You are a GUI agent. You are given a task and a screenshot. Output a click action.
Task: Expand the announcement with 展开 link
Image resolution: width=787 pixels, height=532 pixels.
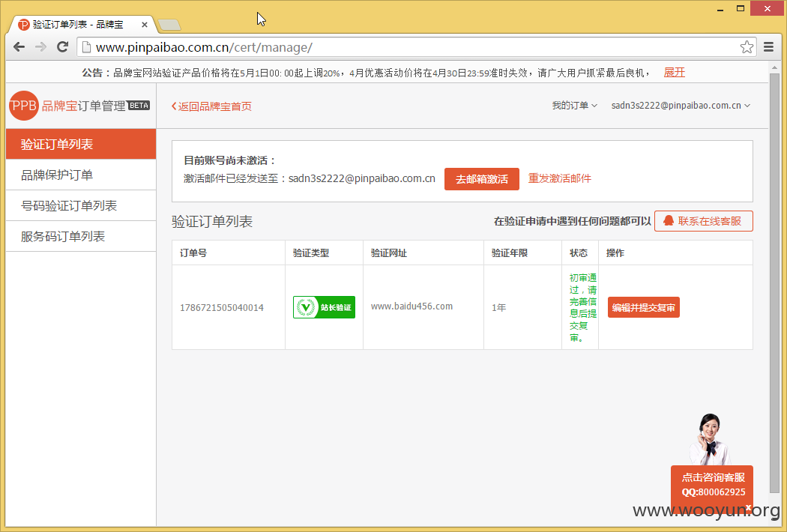point(674,72)
